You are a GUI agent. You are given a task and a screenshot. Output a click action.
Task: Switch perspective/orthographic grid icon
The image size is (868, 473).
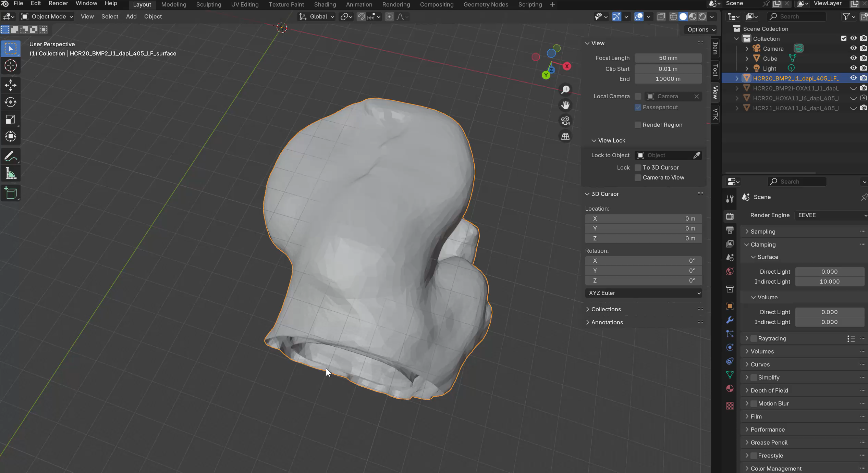pyautogui.click(x=565, y=136)
